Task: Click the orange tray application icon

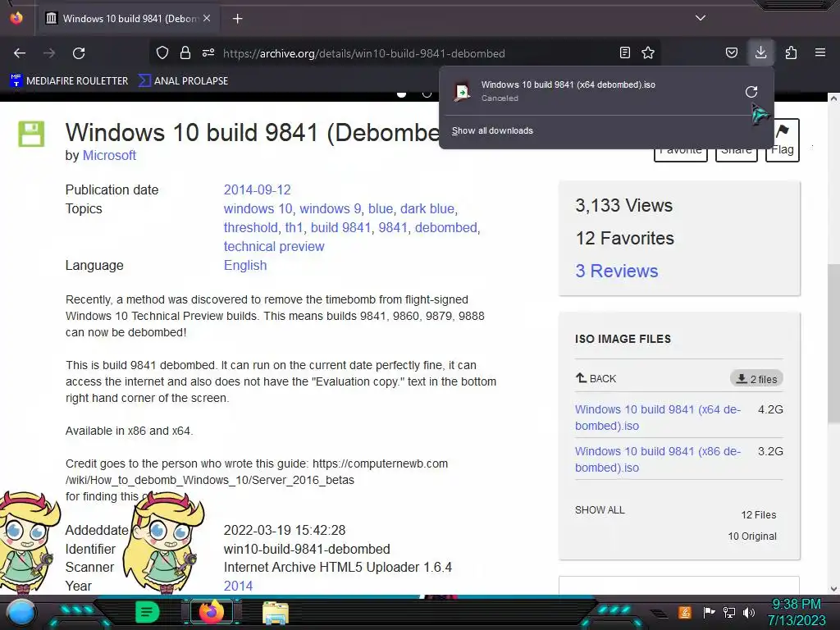Action: pyautogui.click(x=685, y=612)
